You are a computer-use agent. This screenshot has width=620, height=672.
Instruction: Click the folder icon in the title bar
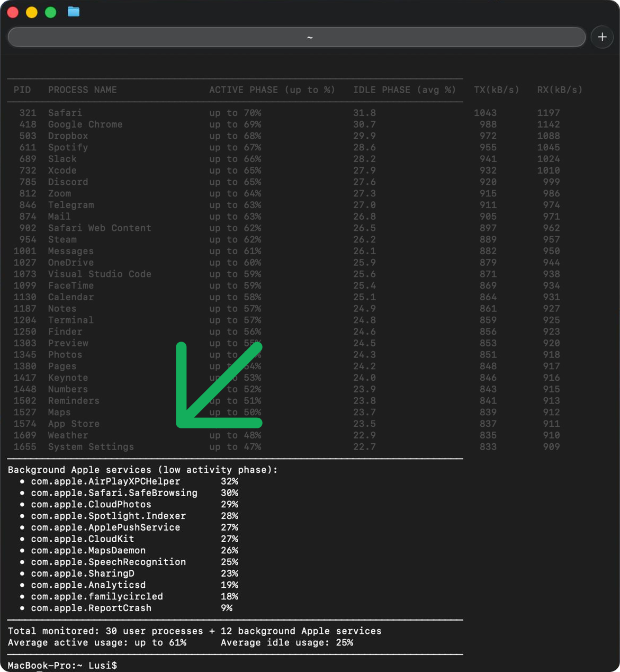pyautogui.click(x=73, y=12)
